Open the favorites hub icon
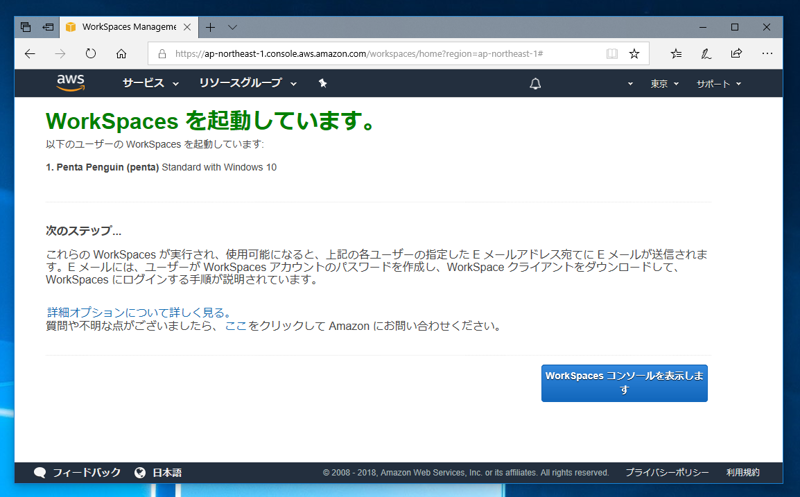Viewport: 800px width, 497px height. 676,54
